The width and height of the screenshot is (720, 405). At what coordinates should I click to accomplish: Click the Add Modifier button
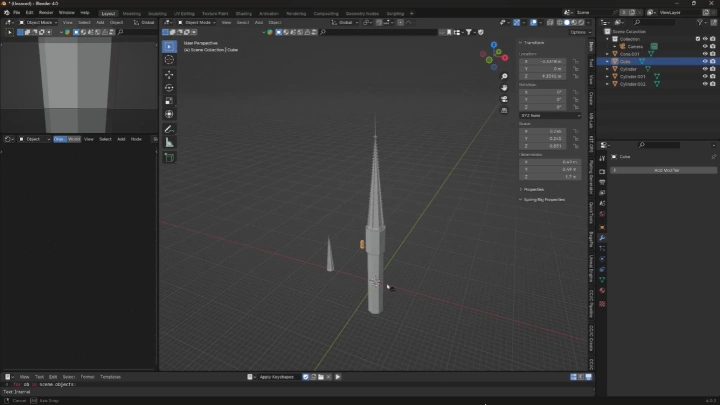(666, 170)
